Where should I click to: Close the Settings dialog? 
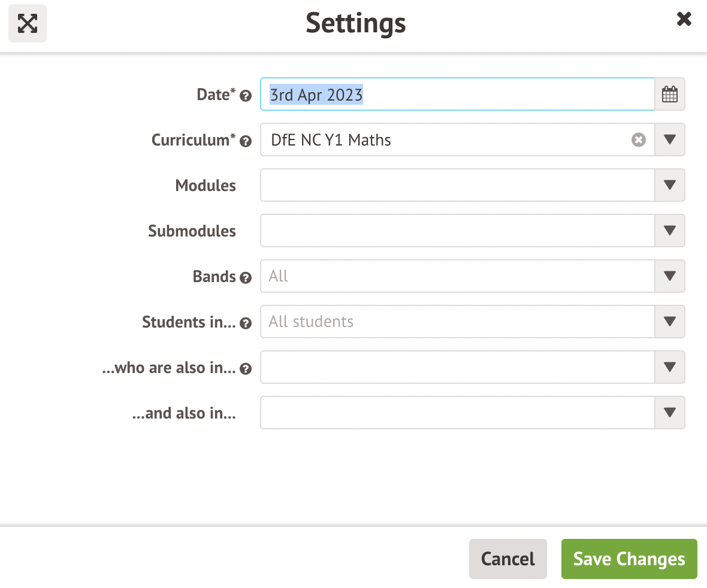(684, 19)
